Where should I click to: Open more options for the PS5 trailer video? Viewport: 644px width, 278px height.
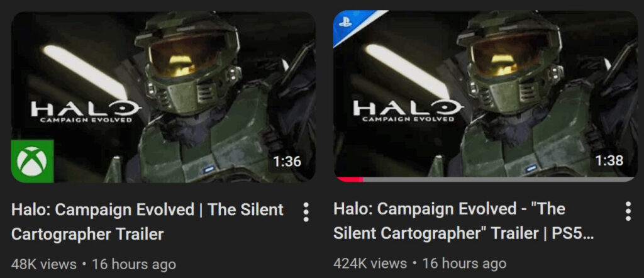[628, 211]
